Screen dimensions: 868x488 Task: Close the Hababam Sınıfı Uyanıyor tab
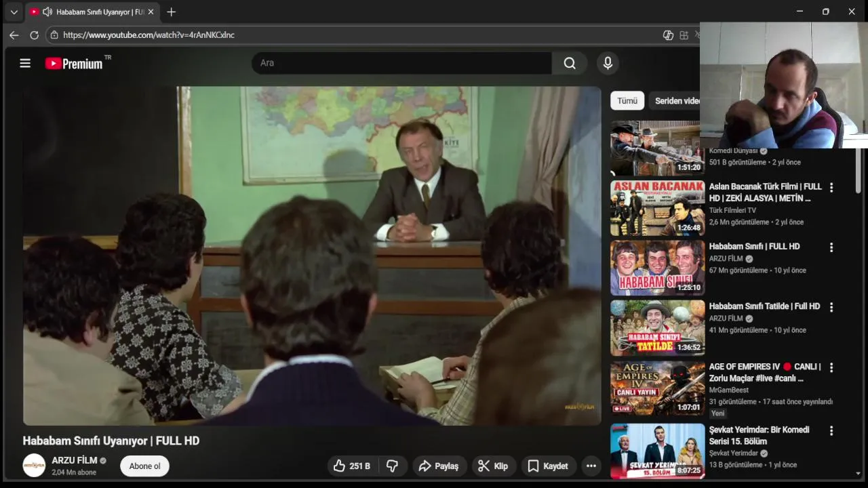(151, 12)
